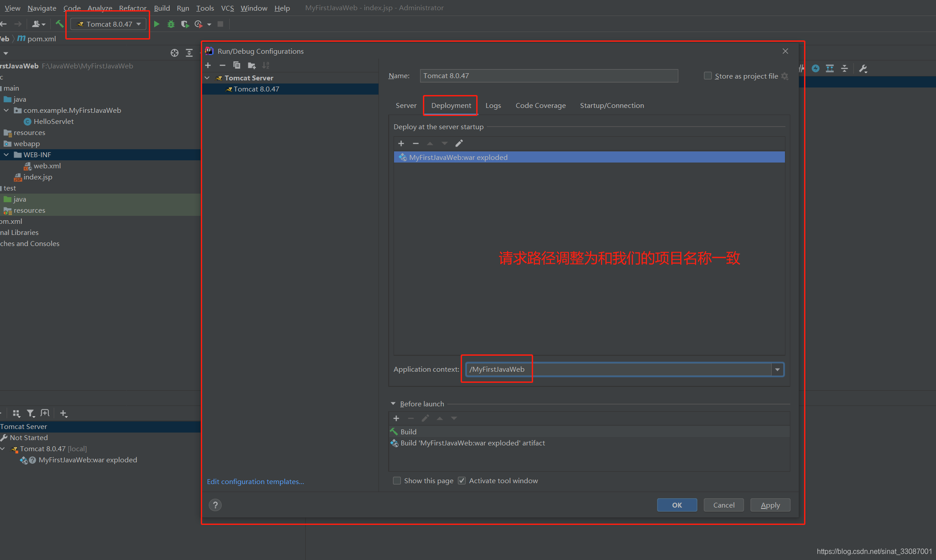936x560 pixels.
Task: Click the Application context text field
Action: pyautogui.click(x=619, y=369)
